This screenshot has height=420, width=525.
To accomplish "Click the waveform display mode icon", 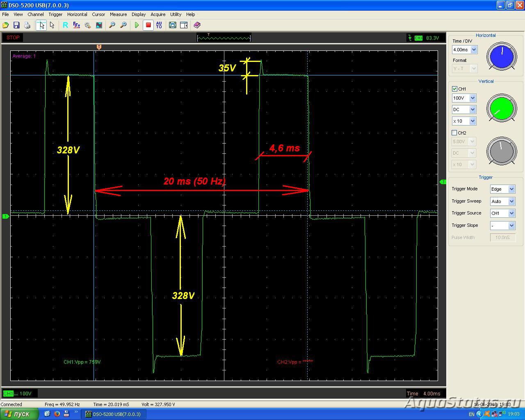I will 99,25.
